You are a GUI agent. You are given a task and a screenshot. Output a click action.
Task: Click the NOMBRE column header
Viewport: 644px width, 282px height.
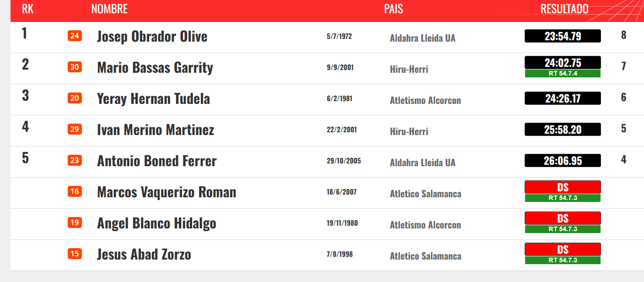tap(109, 9)
